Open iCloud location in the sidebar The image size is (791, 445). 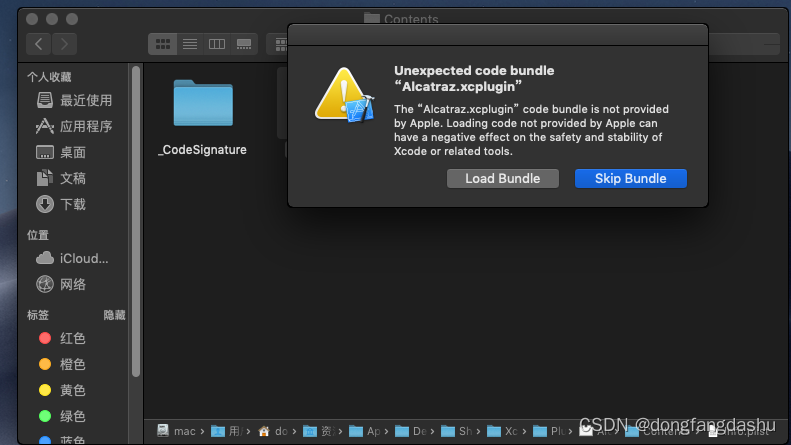click(x=72, y=258)
